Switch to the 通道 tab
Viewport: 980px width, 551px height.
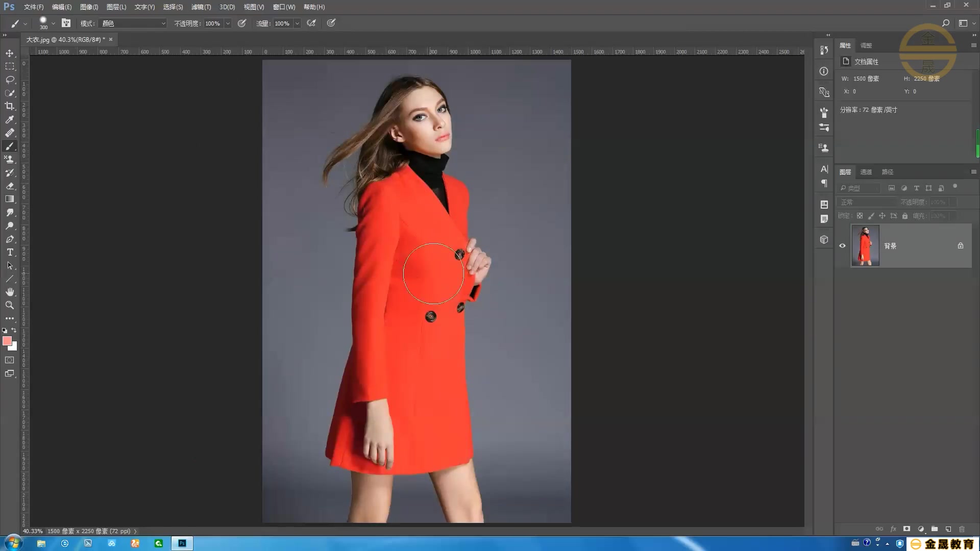[866, 172]
